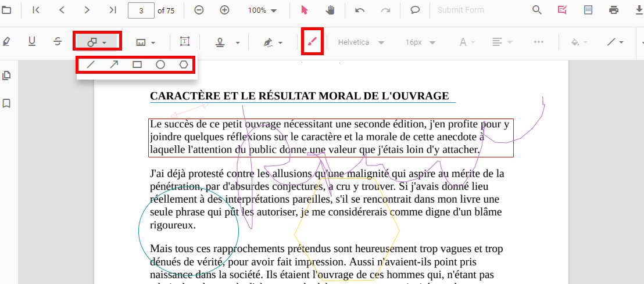Open the page thumbnails side panel
Image resolution: width=644 pixels, height=284 pixels.
pos(6,76)
